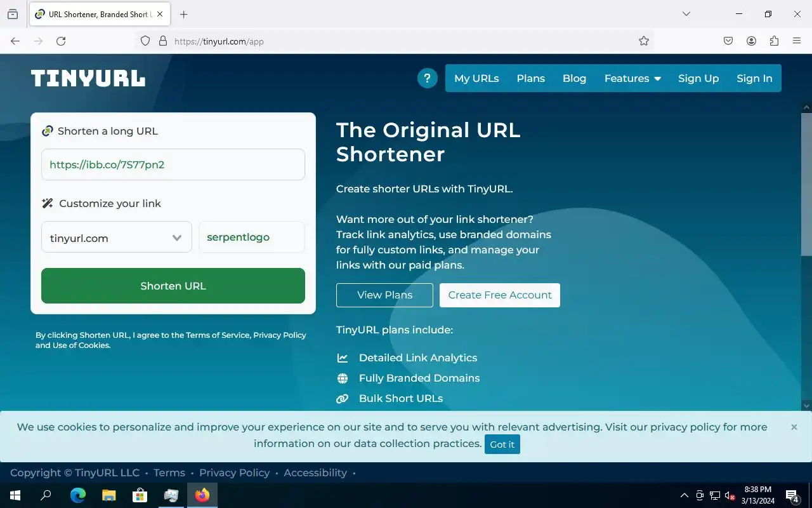Click Sign Up in navigation
Image resolution: width=812 pixels, height=508 pixels.
(698, 78)
